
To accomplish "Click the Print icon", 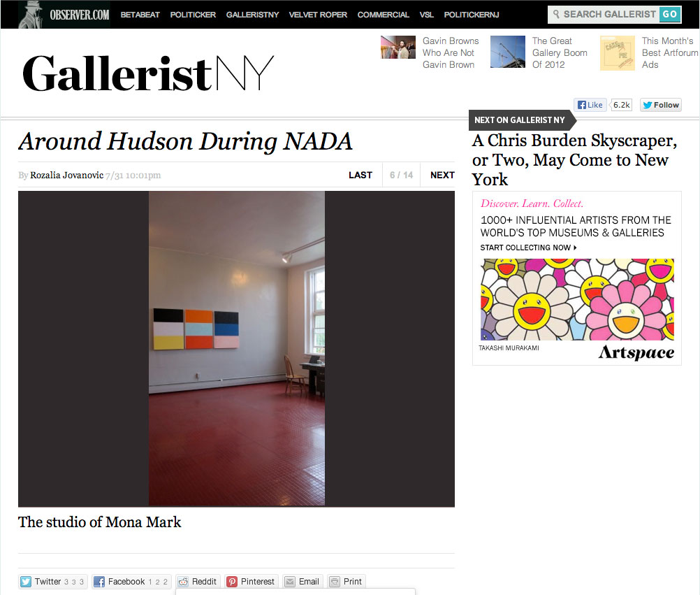I will click(335, 582).
